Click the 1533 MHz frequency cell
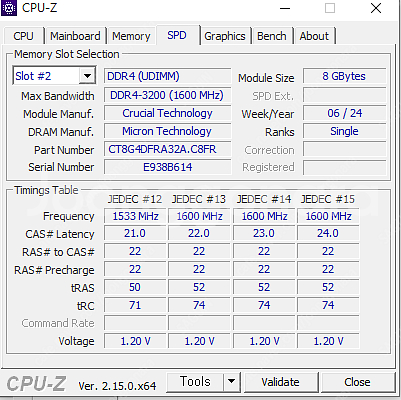 pyautogui.click(x=135, y=216)
